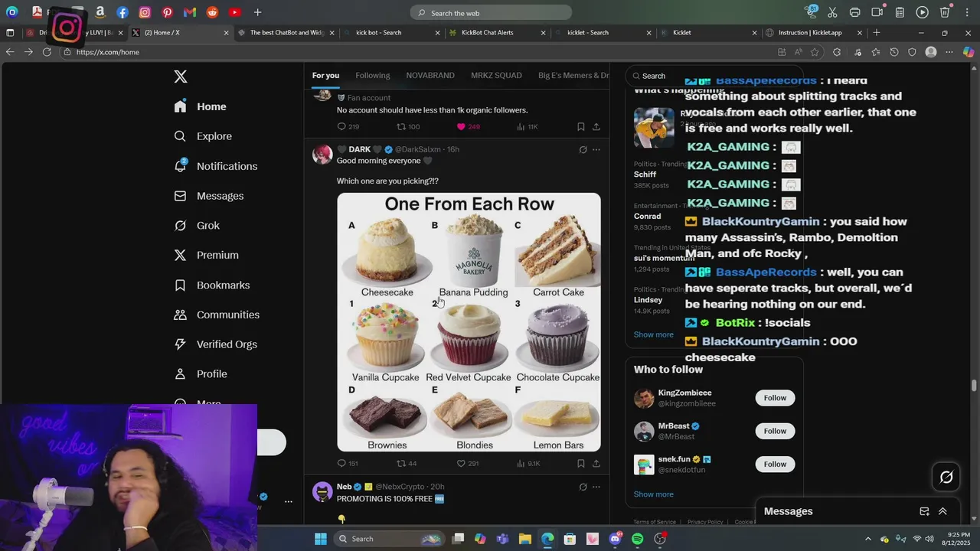This screenshot has width=980, height=551.
Task: Reload the browser page
Action: click(47, 52)
